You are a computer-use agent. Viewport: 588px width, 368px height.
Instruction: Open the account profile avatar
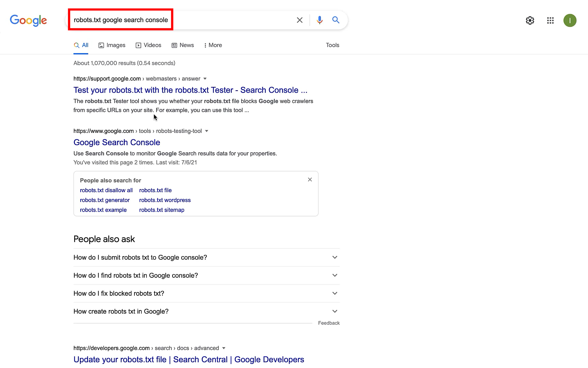(570, 20)
